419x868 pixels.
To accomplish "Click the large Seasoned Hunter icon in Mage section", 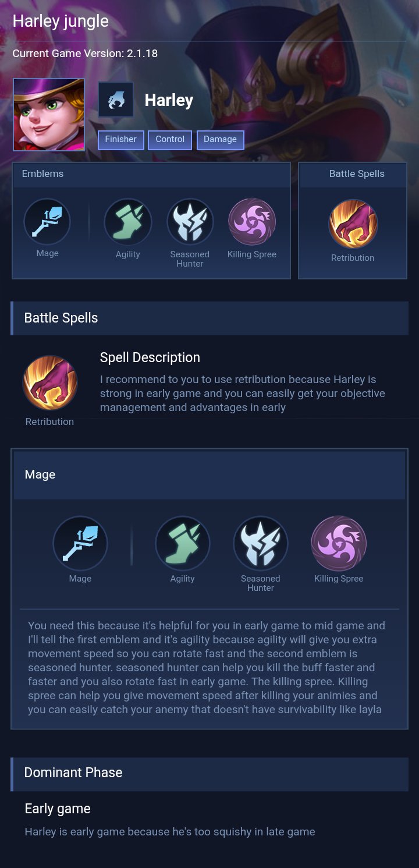I will click(261, 544).
